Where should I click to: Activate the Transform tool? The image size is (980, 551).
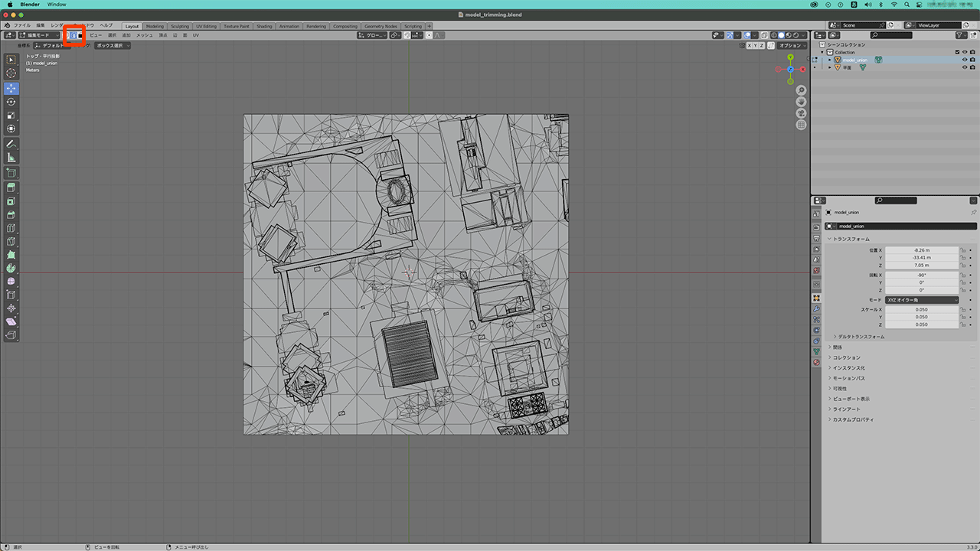(x=11, y=129)
